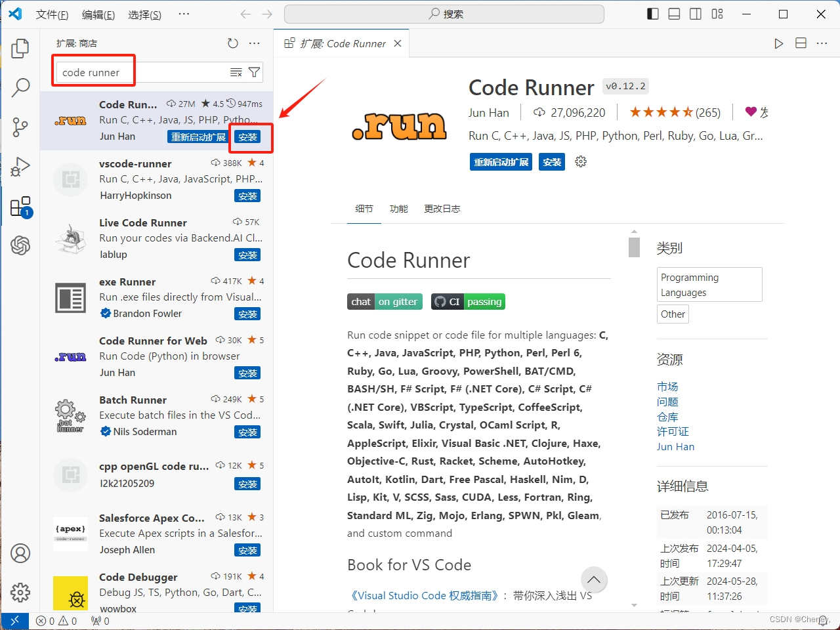
Task: Install the Batch Runner extension
Action: 248,432
